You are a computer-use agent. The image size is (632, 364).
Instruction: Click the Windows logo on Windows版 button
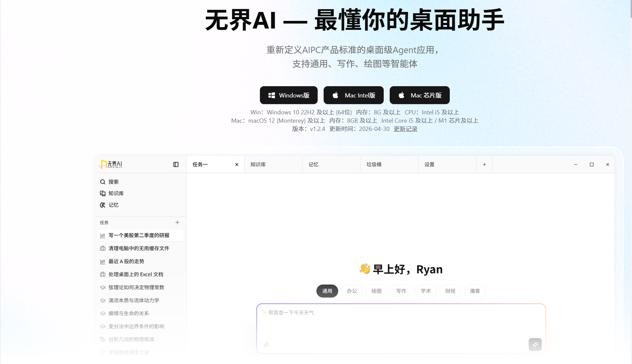click(x=272, y=95)
